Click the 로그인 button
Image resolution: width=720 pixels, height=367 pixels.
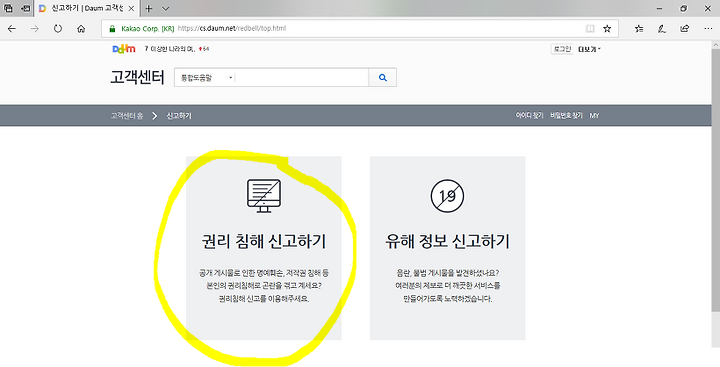(562, 49)
